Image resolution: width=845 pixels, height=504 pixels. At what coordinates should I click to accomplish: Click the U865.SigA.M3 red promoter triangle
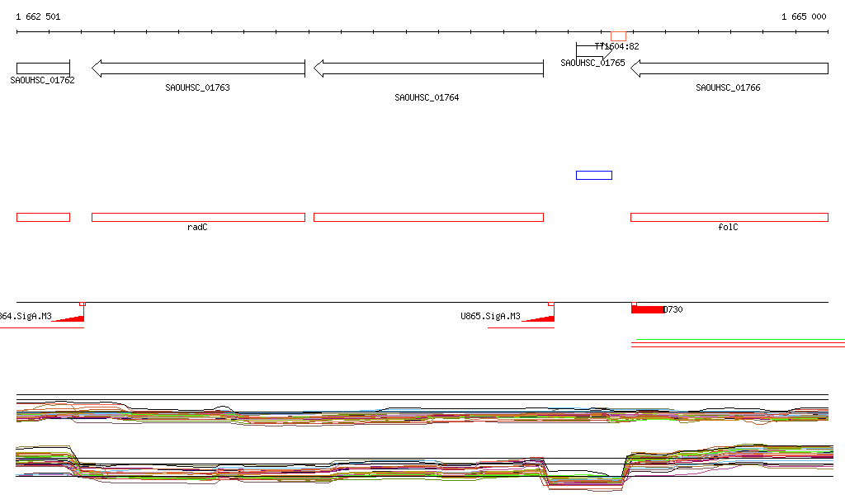541,318
